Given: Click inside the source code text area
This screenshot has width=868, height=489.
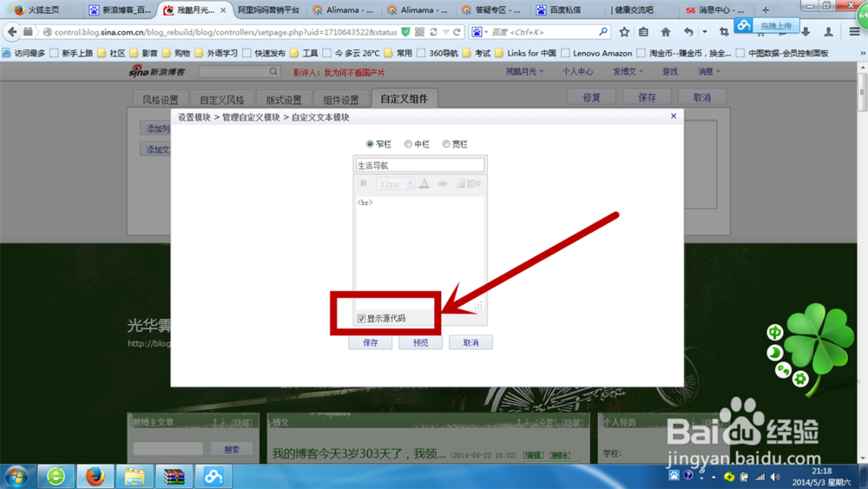Looking at the screenshot, I should pos(419,252).
